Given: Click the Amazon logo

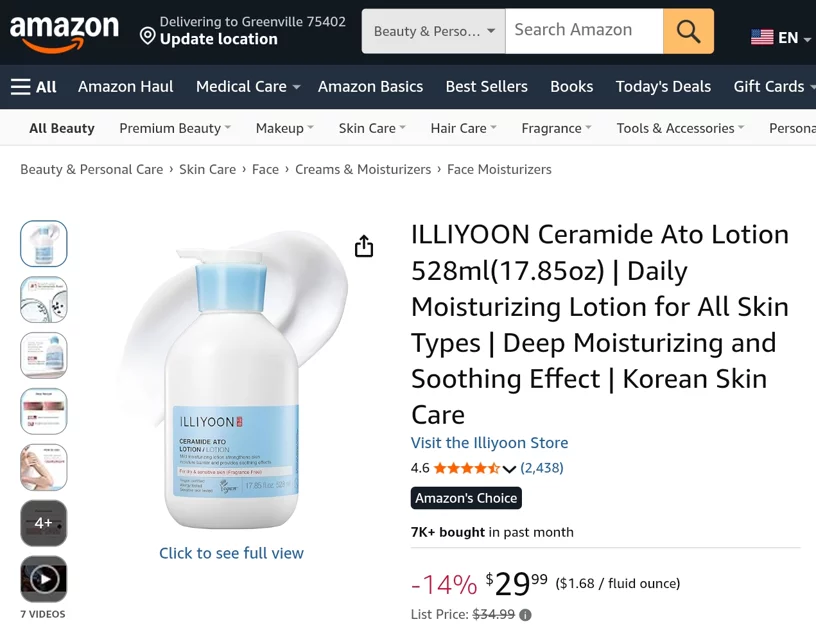Looking at the screenshot, I should tap(64, 33).
